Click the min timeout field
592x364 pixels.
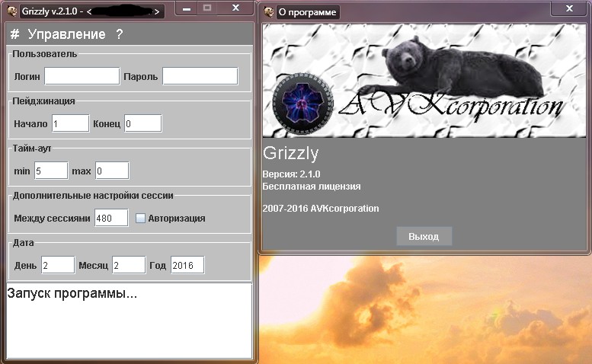(x=51, y=171)
